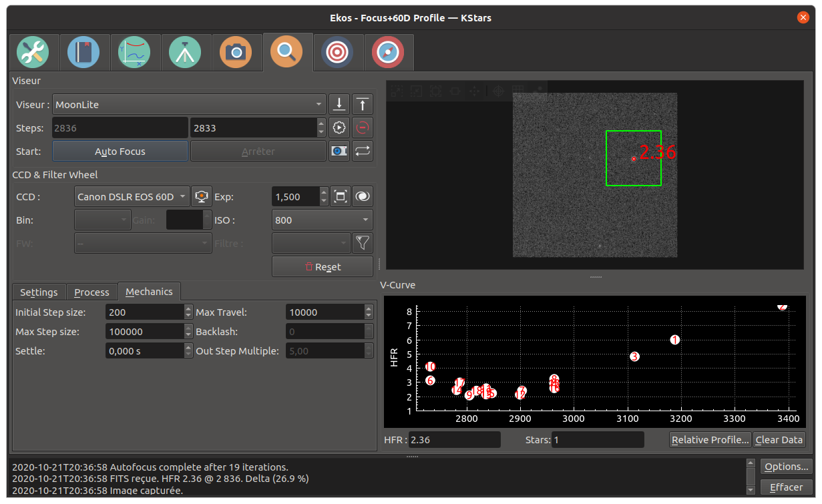Click the Initial Step size field
Viewport: 822px width, 504px height.
(x=144, y=312)
